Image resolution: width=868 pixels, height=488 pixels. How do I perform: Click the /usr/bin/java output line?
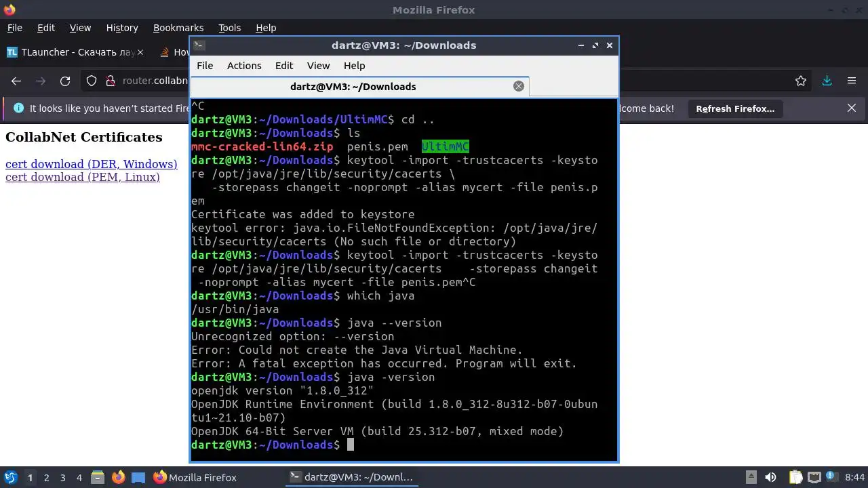point(235,309)
